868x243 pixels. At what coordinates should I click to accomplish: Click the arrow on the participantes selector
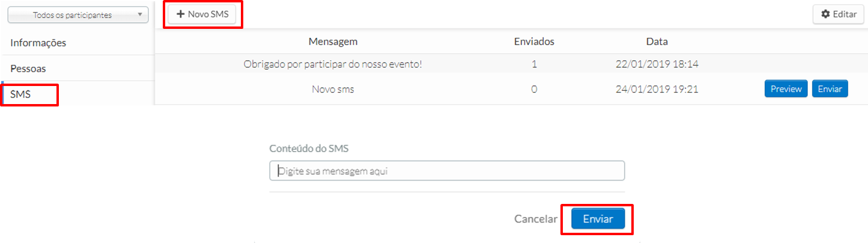pos(140,15)
